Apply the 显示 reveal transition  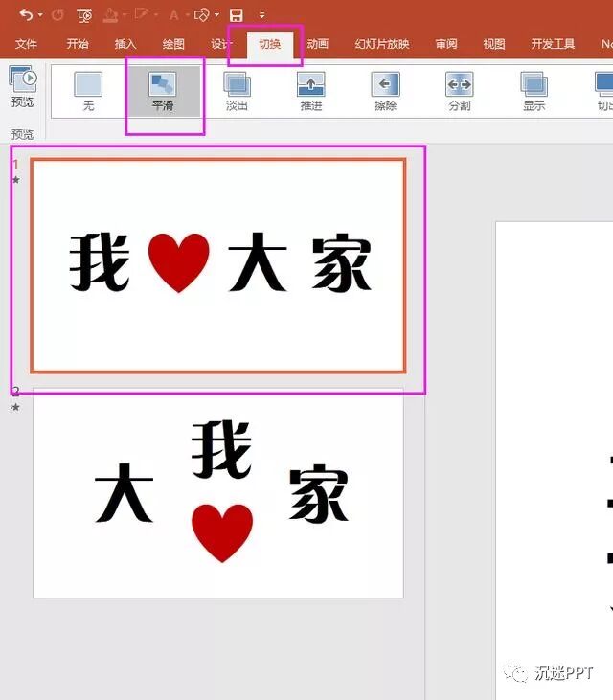pos(534,92)
